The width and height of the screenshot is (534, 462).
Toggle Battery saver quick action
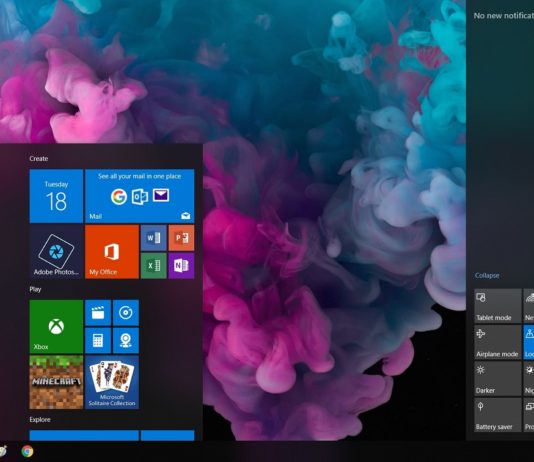click(x=498, y=415)
